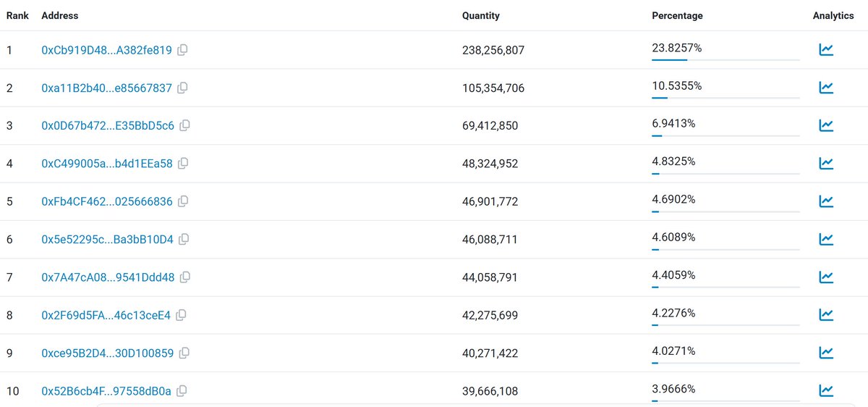Open analytics chart for rank 6 holder
The height and width of the screenshot is (407, 868).
(x=826, y=239)
